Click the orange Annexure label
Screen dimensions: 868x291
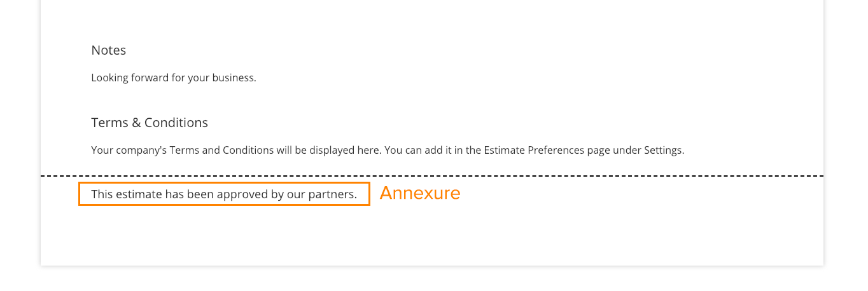pyautogui.click(x=420, y=193)
